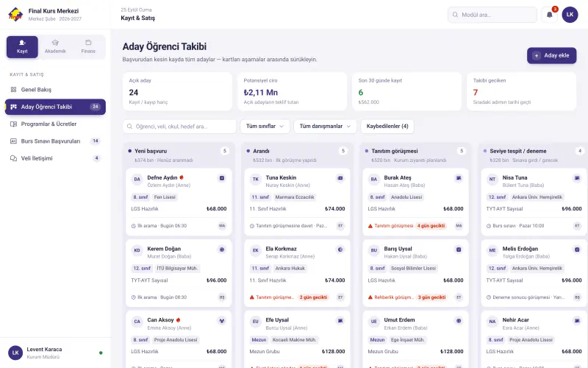Click source icon on Nisa Tuna card
Image resolution: width=588 pixels, height=368 pixels.
577,178
